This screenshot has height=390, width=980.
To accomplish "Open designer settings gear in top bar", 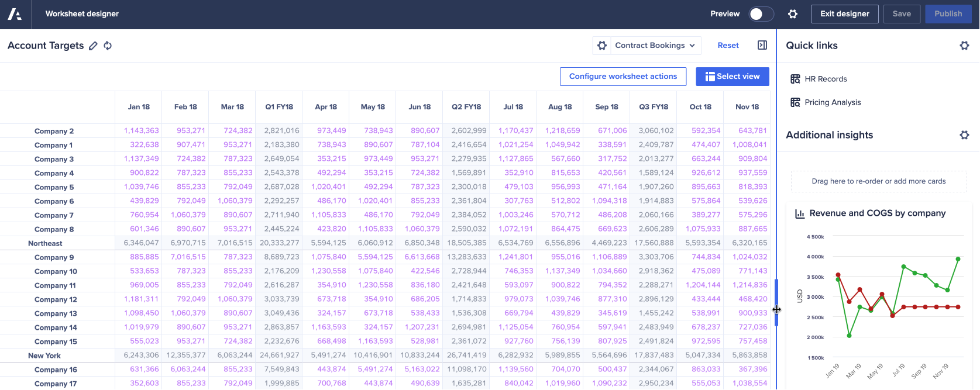I will tap(793, 14).
